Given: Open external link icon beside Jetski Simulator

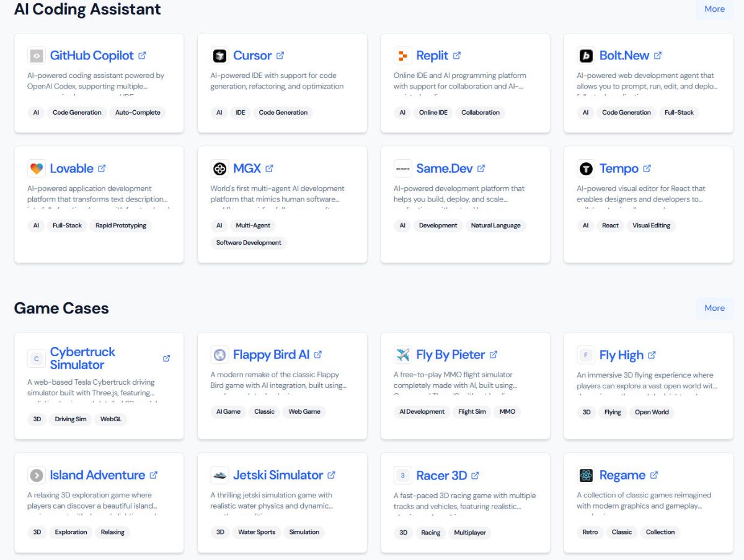Looking at the screenshot, I should coord(331,475).
